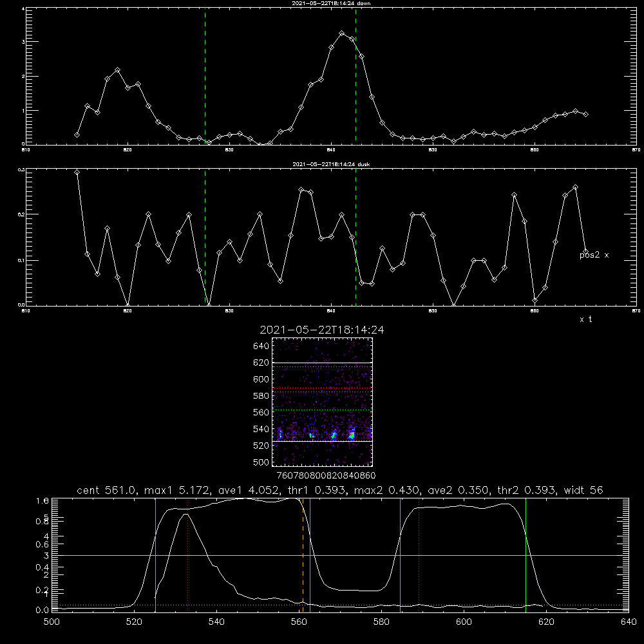
Task: Click the '2021-05-22T18:14:24 dawn' plot title
Action: coord(330,3)
